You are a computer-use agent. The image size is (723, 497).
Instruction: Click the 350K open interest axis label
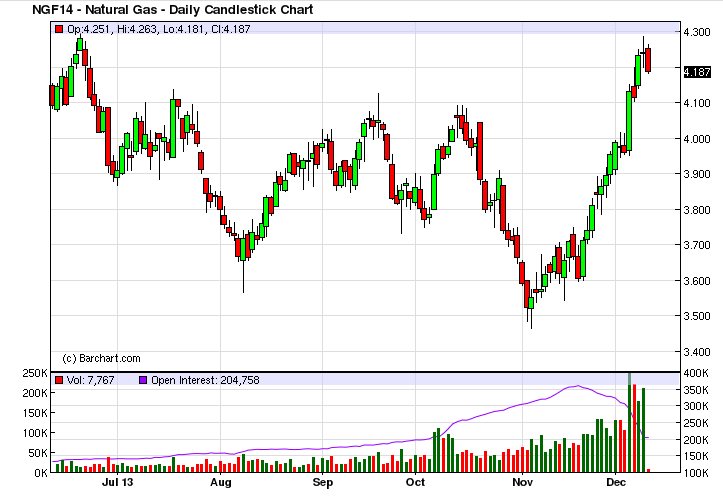[x=696, y=390]
